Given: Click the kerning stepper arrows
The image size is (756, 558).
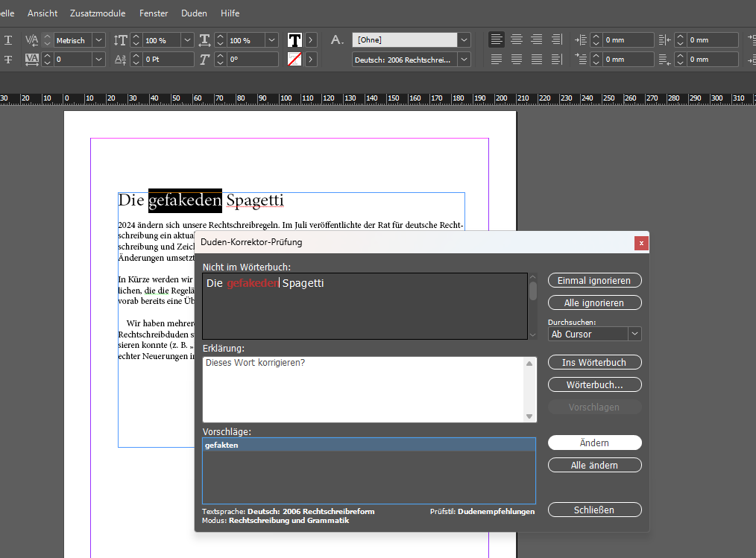Looking at the screenshot, I should click(x=47, y=40).
